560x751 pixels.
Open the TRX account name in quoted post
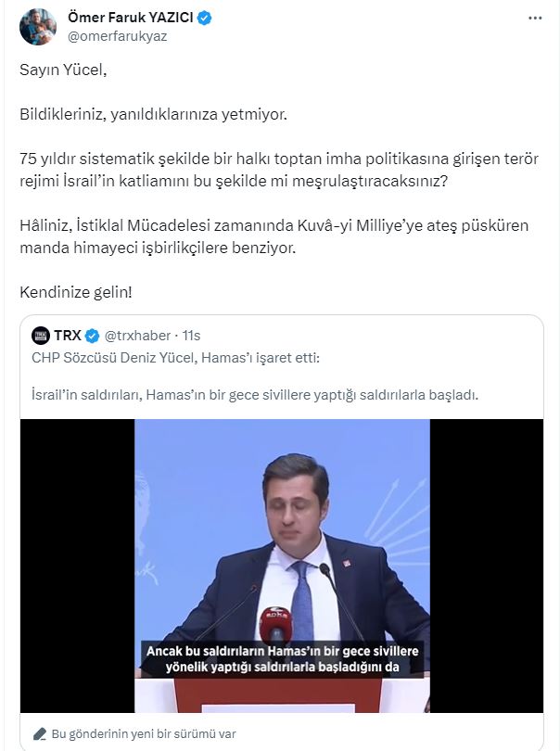pyautogui.click(x=69, y=335)
